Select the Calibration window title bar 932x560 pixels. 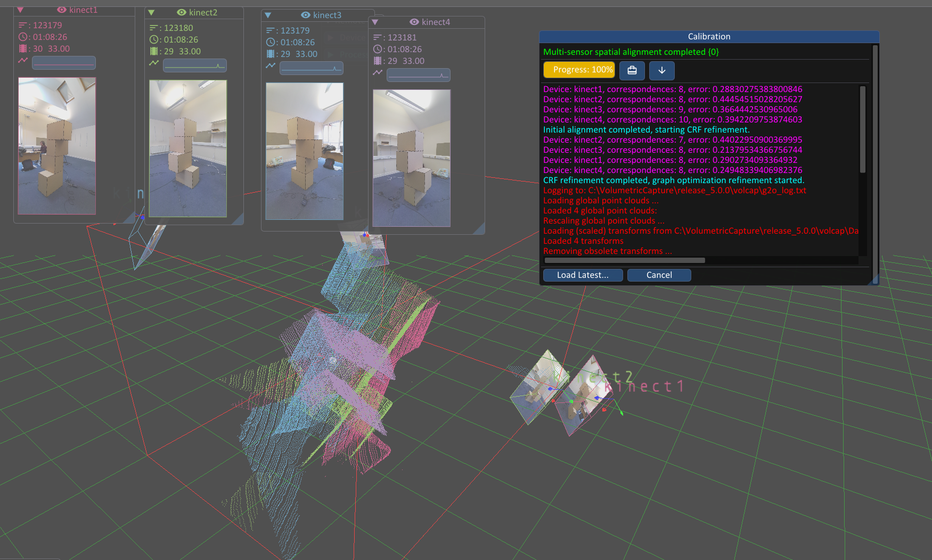click(709, 36)
